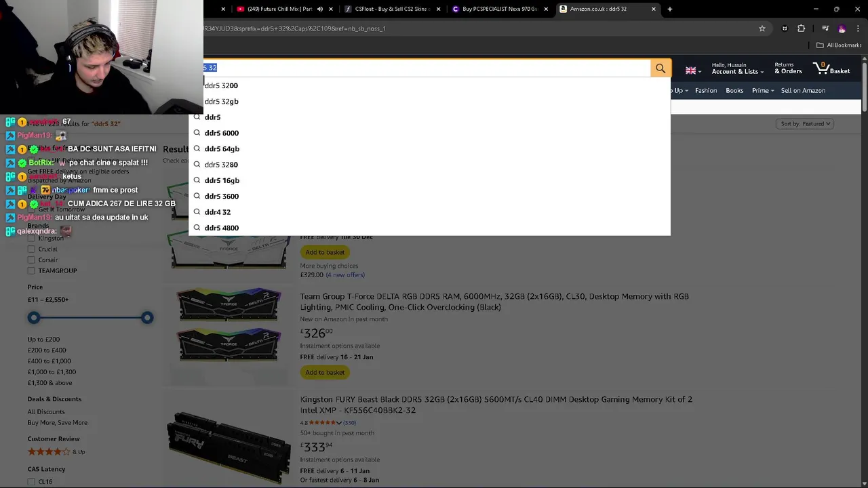Open the Sort by Featured dropdown

805,123
